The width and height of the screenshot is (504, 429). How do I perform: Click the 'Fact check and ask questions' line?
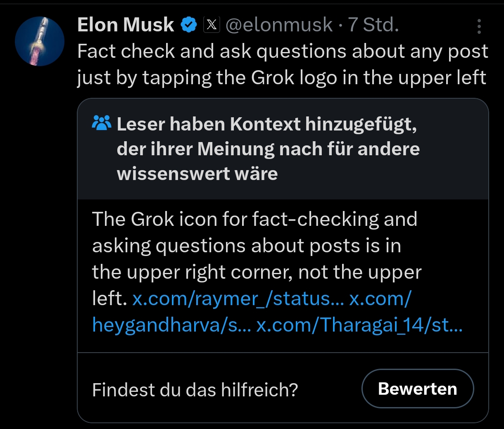282,52
